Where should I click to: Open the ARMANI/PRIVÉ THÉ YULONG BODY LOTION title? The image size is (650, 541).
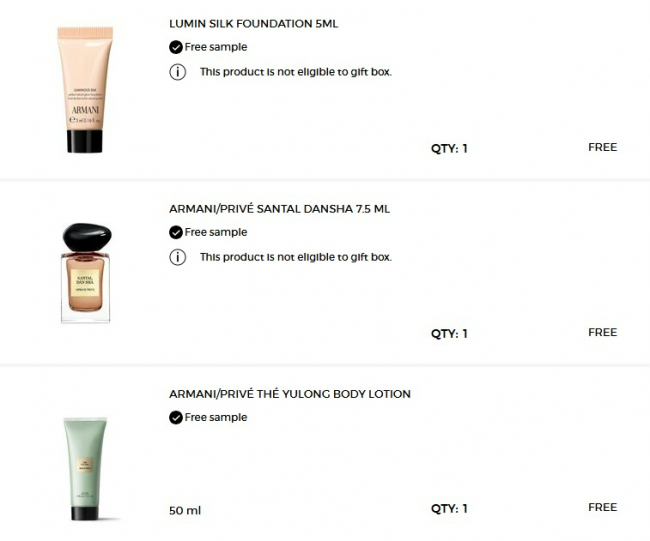[x=290, y=394]
